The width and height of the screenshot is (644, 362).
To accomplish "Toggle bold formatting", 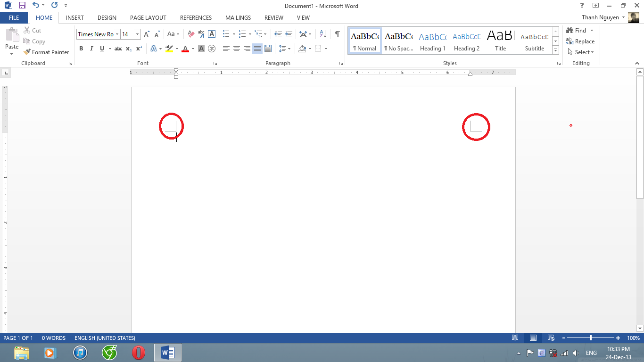I will pos(81,49).
